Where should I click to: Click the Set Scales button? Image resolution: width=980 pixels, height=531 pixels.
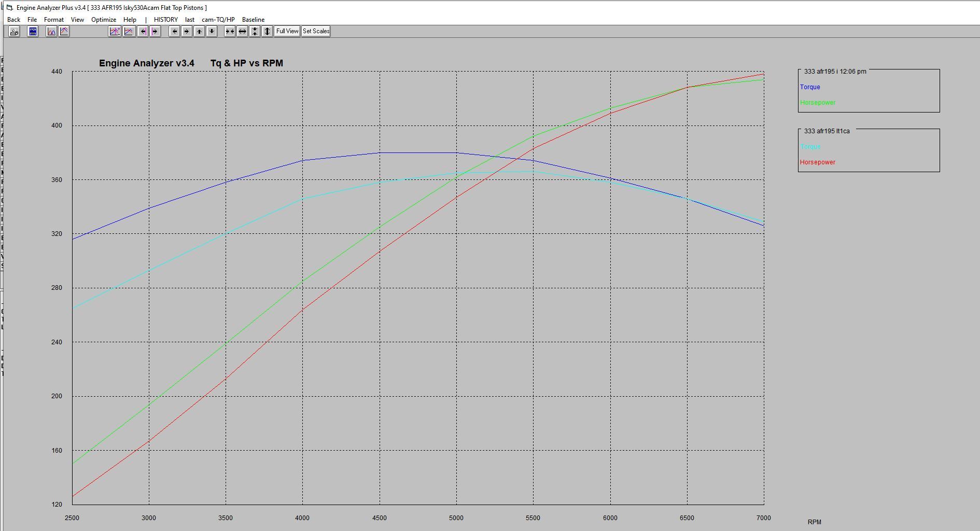(x=315, y=31)
